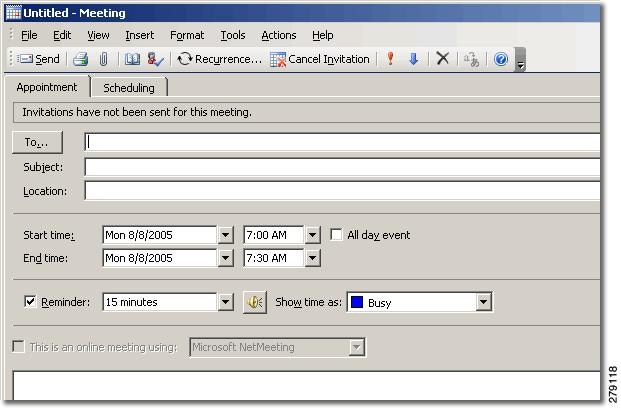Toggle the All day event checkbox

point(336,235)
